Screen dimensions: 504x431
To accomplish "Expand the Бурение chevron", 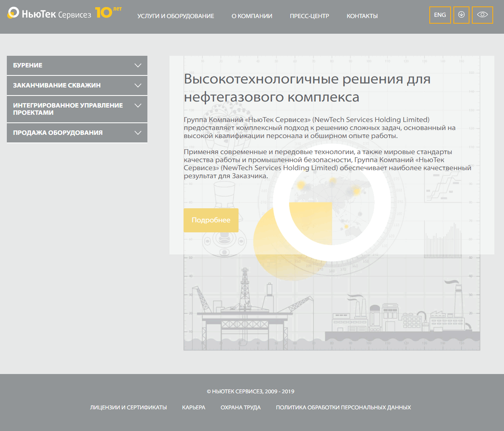I will (138, 65).
